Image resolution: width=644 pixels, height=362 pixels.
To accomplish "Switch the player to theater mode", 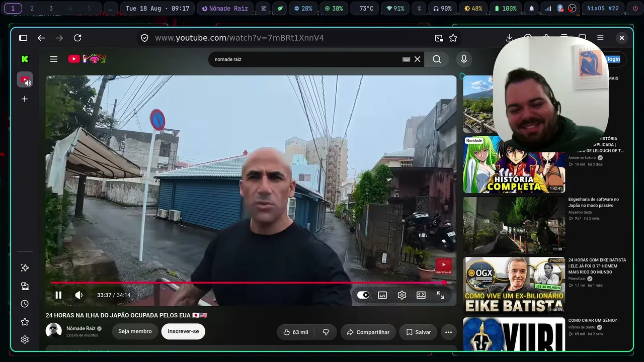I will [421, 295].
